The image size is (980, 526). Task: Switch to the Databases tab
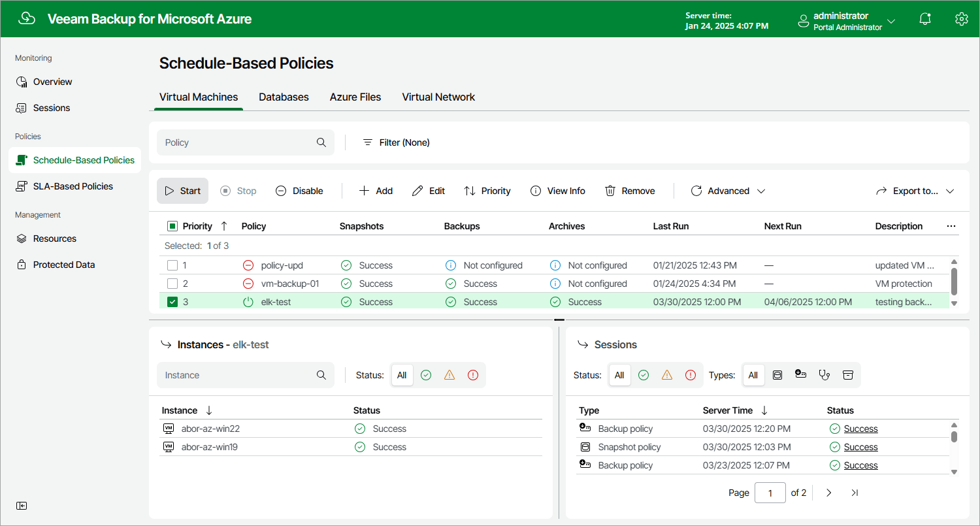point(284,97)
